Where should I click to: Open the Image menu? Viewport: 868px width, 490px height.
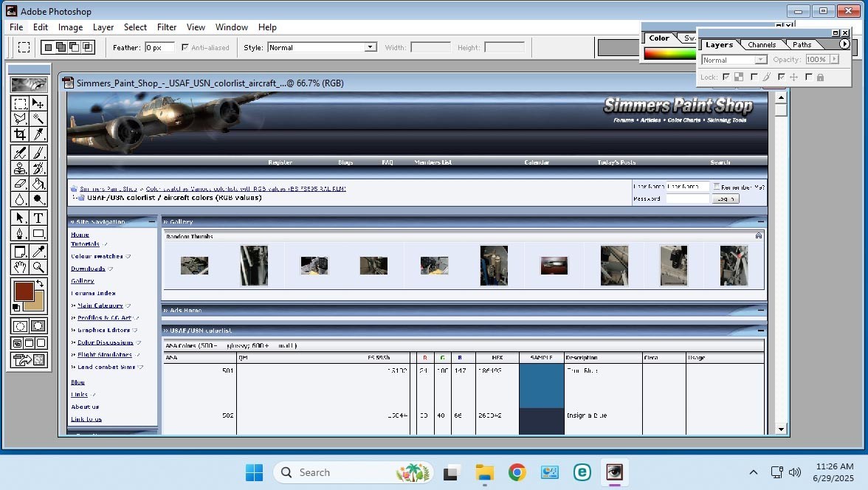coord(70,27)
